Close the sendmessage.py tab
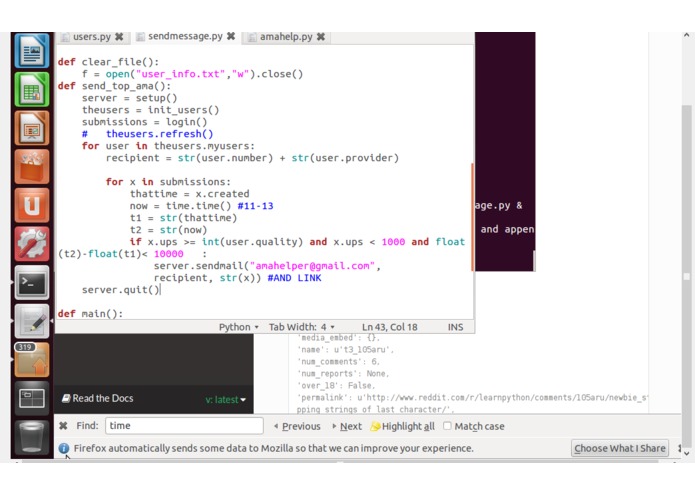695x494 pixels. [x=231, y=36]
